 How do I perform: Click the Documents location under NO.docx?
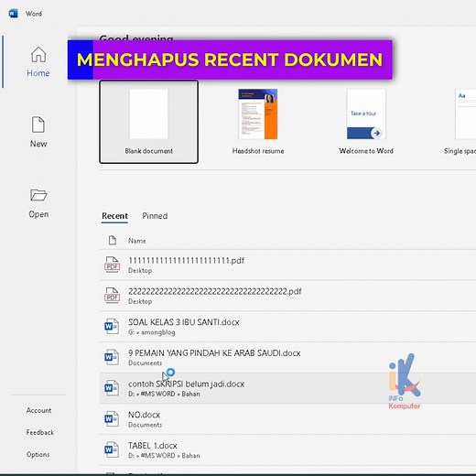pyautogui.click(x=145, y=425)
